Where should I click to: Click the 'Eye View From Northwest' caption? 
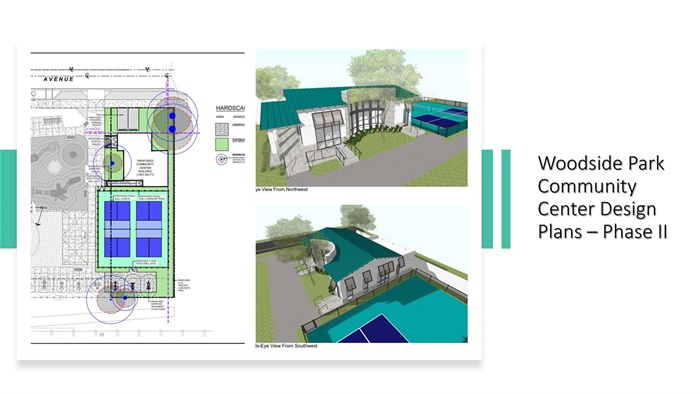pyautogui.click(x=282, y=190)
